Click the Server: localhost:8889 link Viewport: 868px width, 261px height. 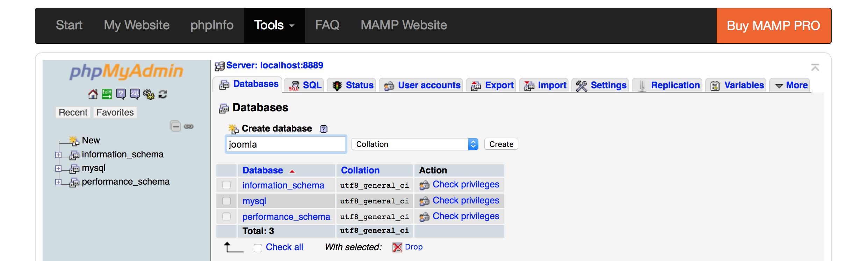(x=275, y=65)
